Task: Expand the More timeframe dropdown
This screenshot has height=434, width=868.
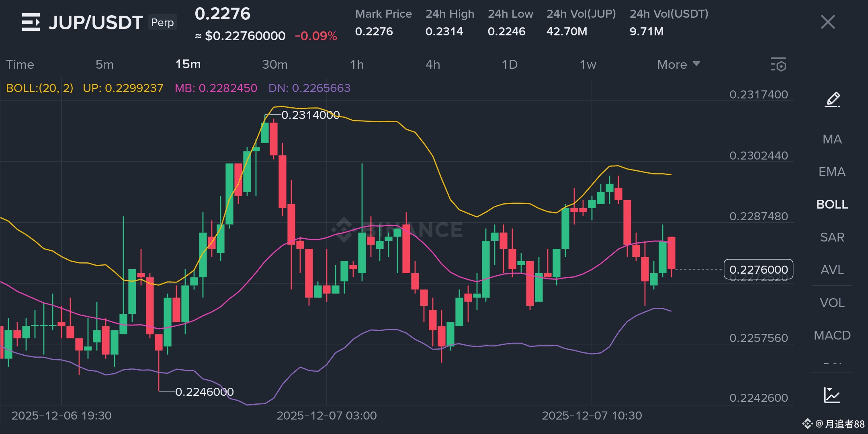Action: click(678, 64)
